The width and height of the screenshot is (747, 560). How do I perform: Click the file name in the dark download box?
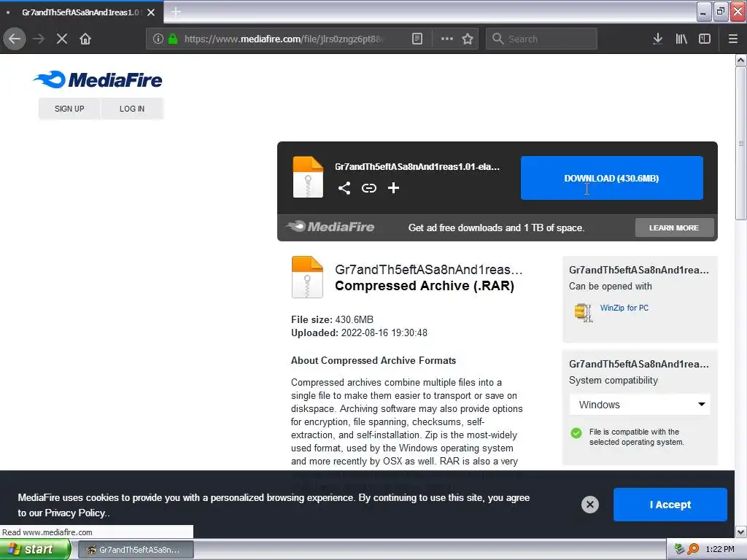pyautogui.click(x=417, y=167)
